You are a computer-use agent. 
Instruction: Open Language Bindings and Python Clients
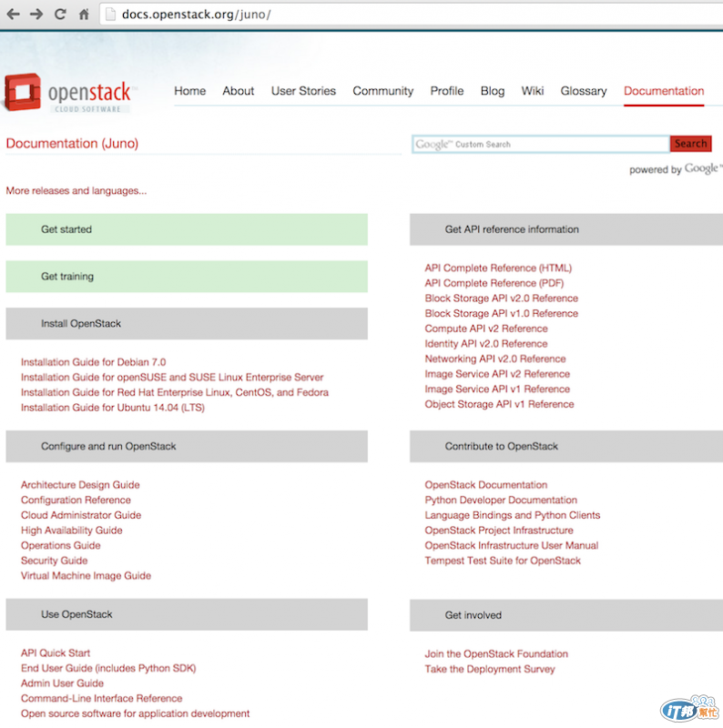tap(513, 515)
